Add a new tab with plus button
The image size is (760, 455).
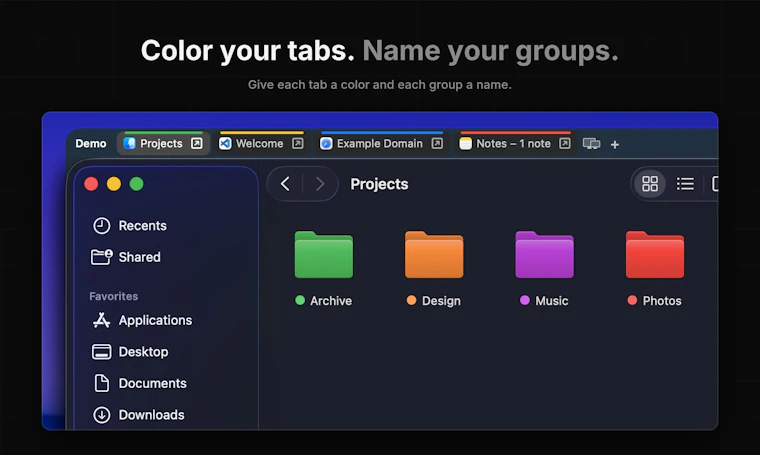pos(615,144)
